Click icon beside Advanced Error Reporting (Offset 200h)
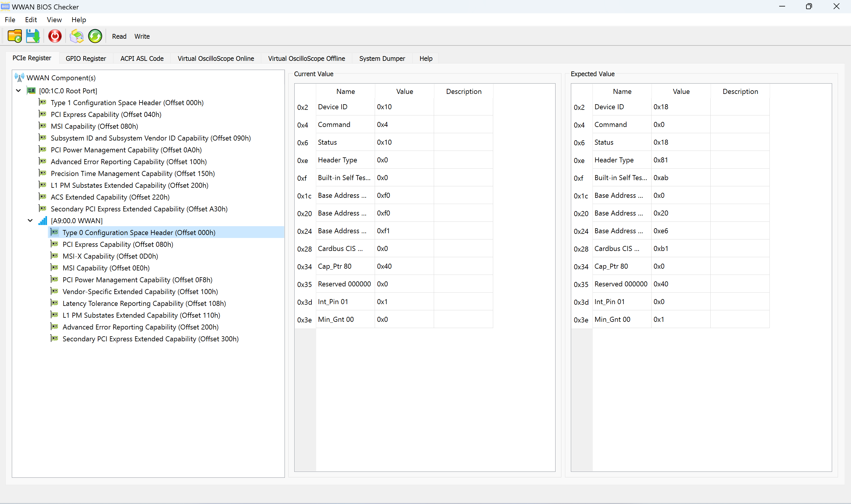 point(54,327)
